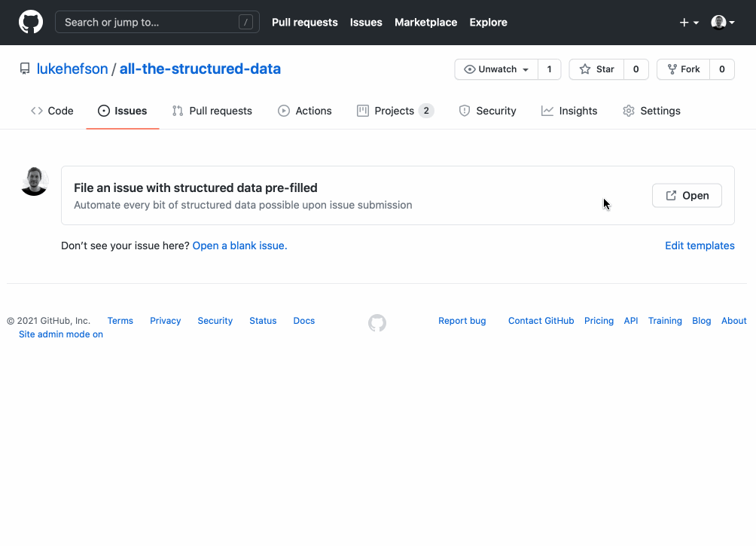Unwatch the repository

point(495,69)
